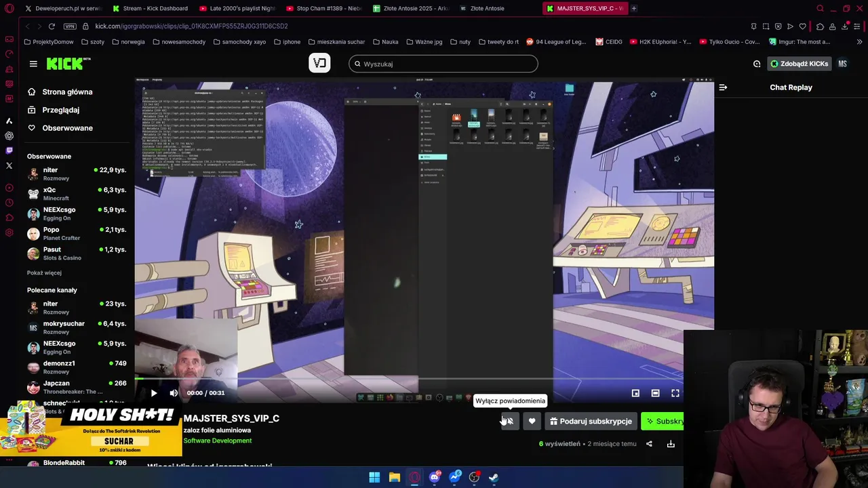Screen dimensions: 868x488
Task: Open the mokrysuchar recommended channel
Action: tap(77, 327)
